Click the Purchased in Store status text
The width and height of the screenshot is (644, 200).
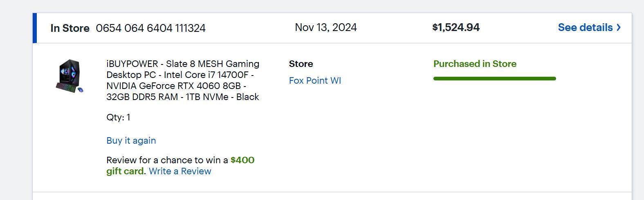tap(475, 64)
